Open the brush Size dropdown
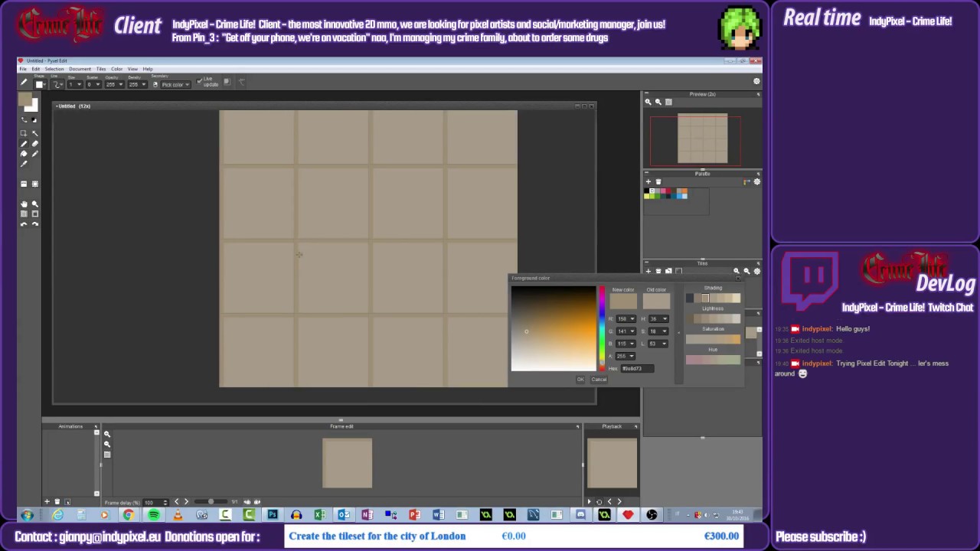Image resolution: width=980 pixels, height=551 pixels. (75, 84)
